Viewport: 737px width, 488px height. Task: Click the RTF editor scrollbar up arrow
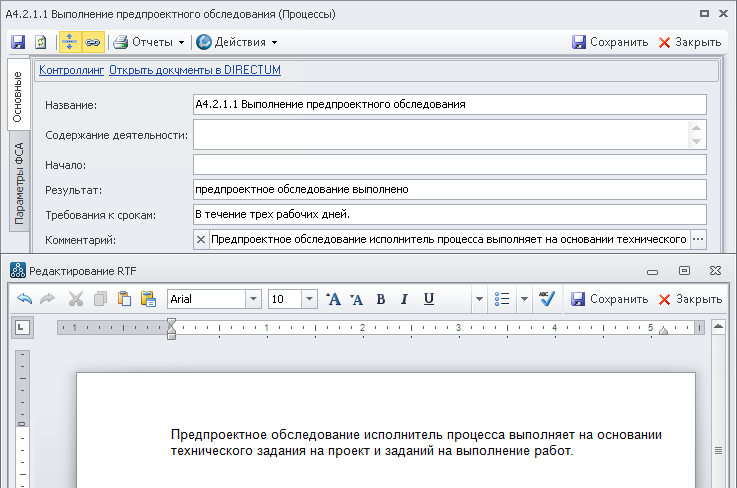(x=718, y=326)
